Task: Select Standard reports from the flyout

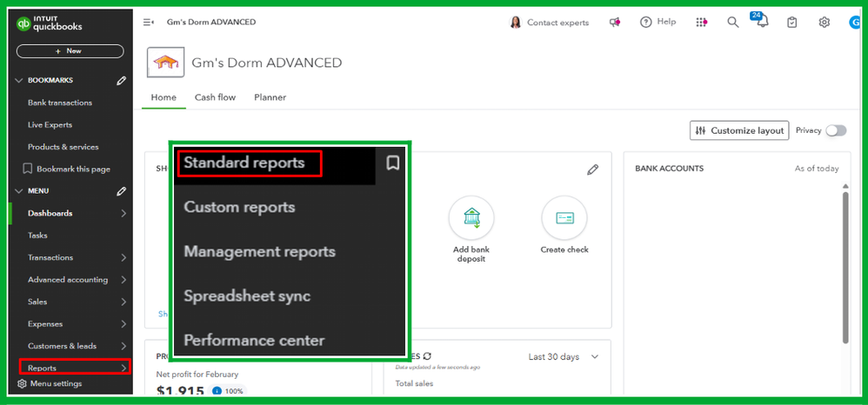Action: [244, 163]
